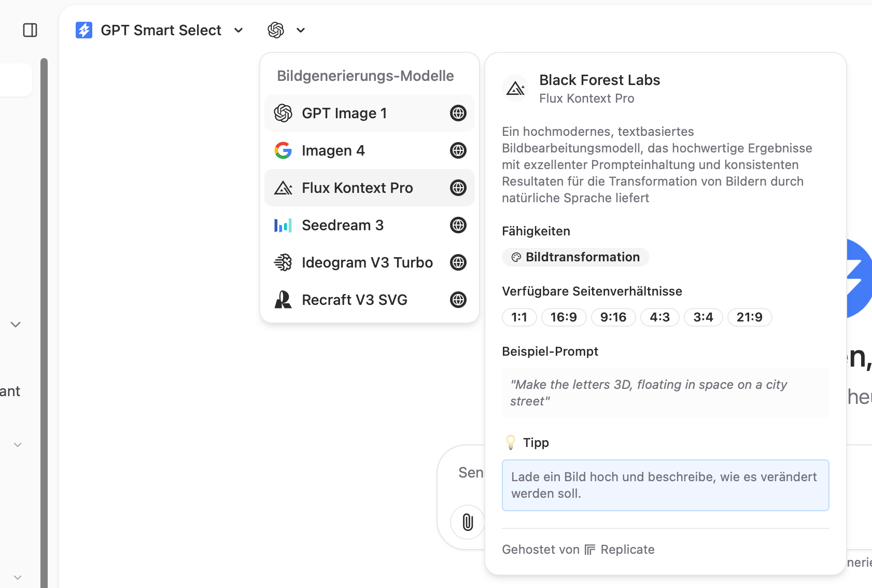The width and height of the screenshot is (872, 588).
Task: Click the Flux Kontext Pro subtitle in details
Action: point(587,99)
